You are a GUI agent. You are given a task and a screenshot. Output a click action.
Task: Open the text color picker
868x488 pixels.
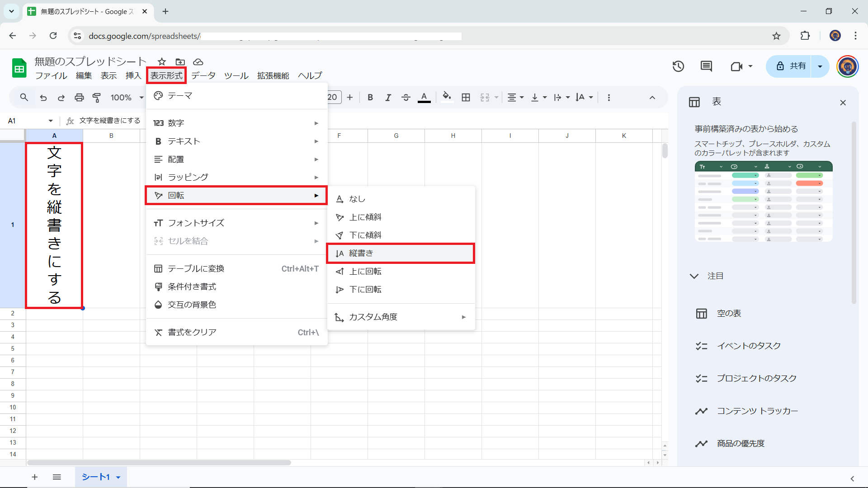click(424, 97)
